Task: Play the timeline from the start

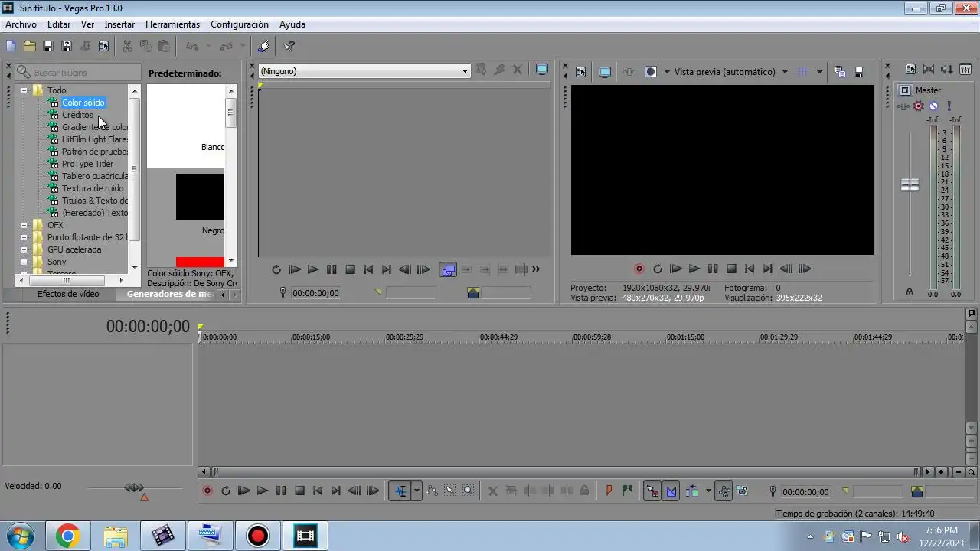Action: click(x=244, y=491)
